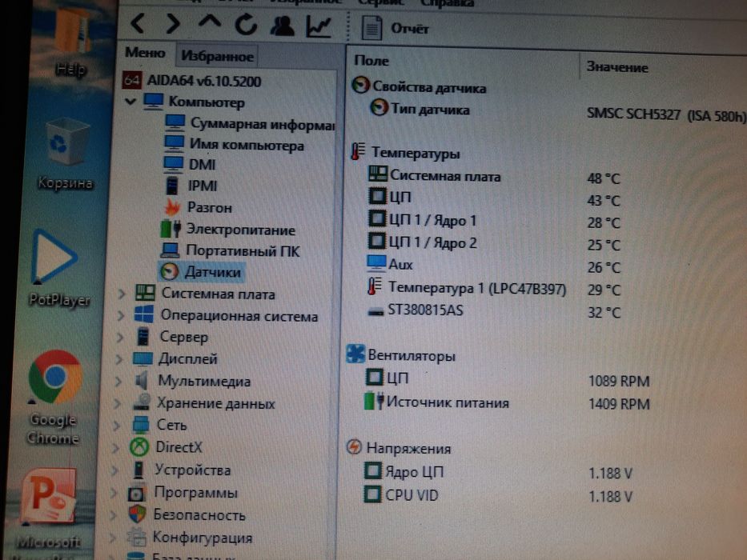Expand the Сеть tree node
Image resolution: width=747 pixels, height=560 pixels.
(x=116, y=426)
